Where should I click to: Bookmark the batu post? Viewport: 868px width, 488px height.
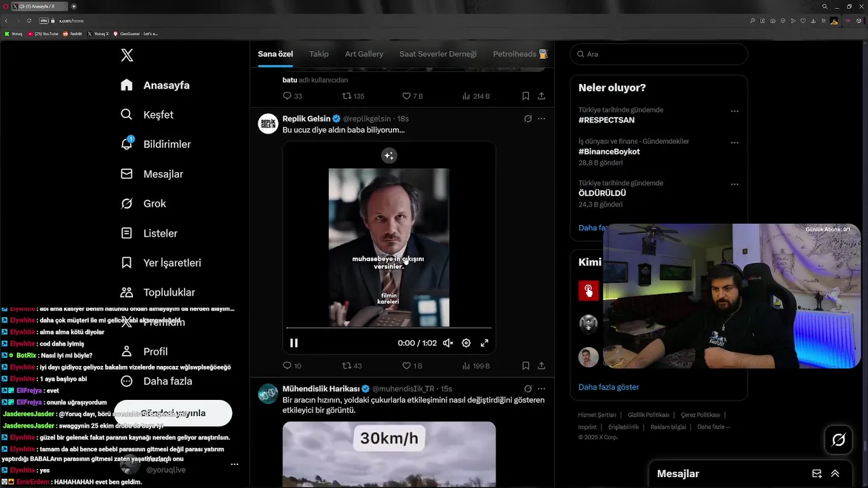[x=526, y=96]
